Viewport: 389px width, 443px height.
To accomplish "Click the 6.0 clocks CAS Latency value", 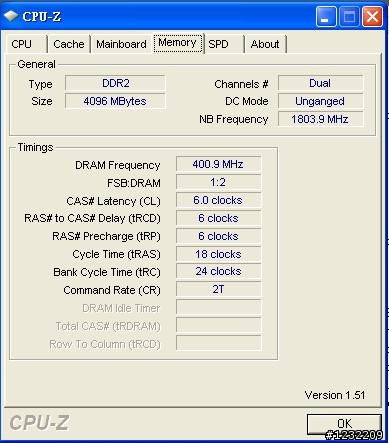I will [x=218, y=200].
